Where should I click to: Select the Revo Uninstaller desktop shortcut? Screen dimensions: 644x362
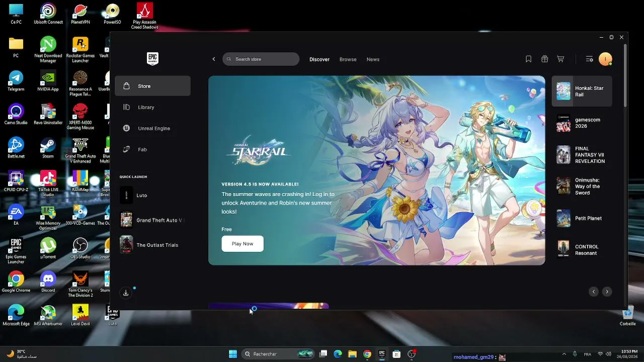click(48, 115)
